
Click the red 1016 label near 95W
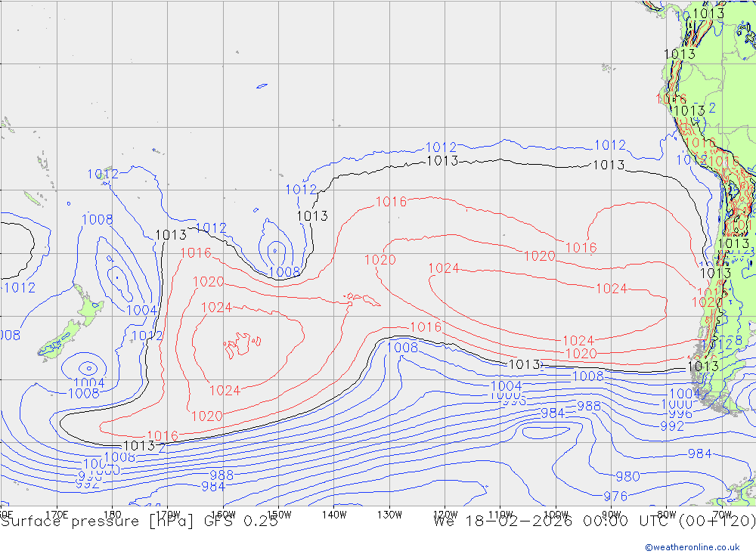581,248
